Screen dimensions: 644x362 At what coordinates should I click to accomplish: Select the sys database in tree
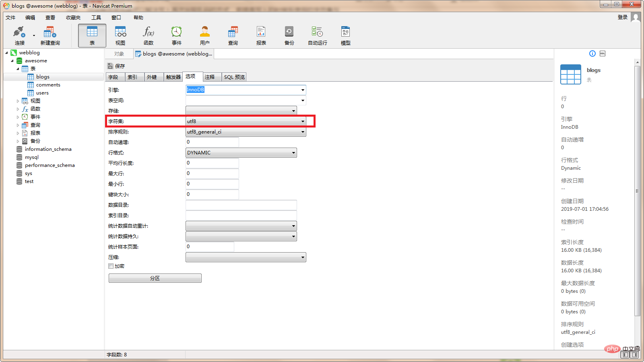[x=28, y=173]
